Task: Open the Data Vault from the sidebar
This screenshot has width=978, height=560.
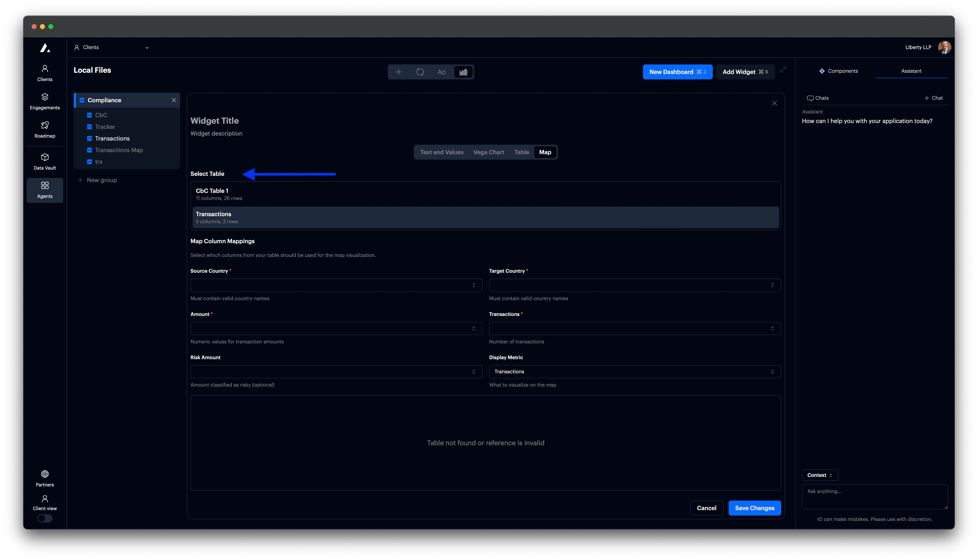Action: point(45,161)
